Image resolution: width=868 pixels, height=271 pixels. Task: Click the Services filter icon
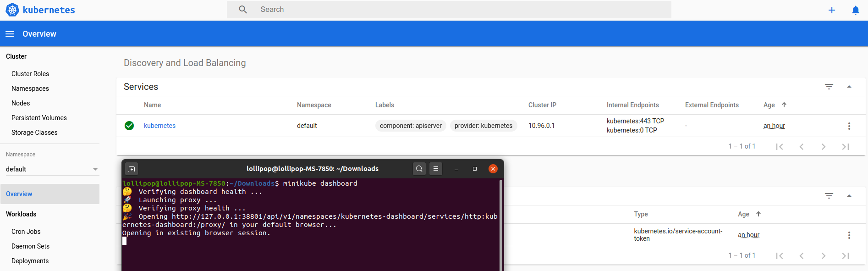(x=829, y=87)
